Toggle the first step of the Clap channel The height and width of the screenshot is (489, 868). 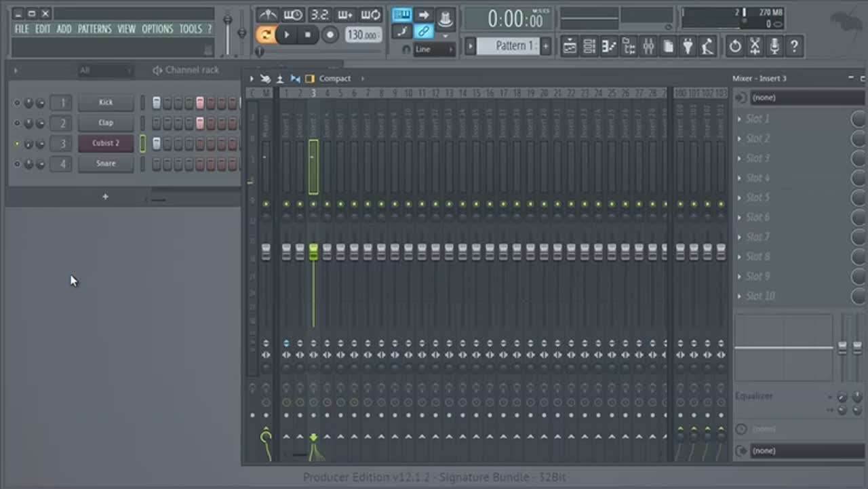[157, 123]
